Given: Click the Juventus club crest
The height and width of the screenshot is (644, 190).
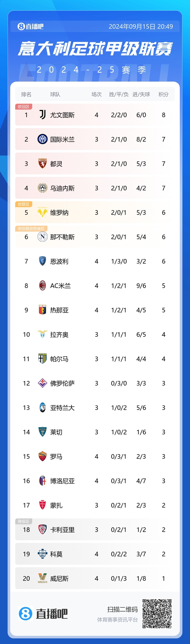Looking at the screenshot, I should tap(42, 115).
